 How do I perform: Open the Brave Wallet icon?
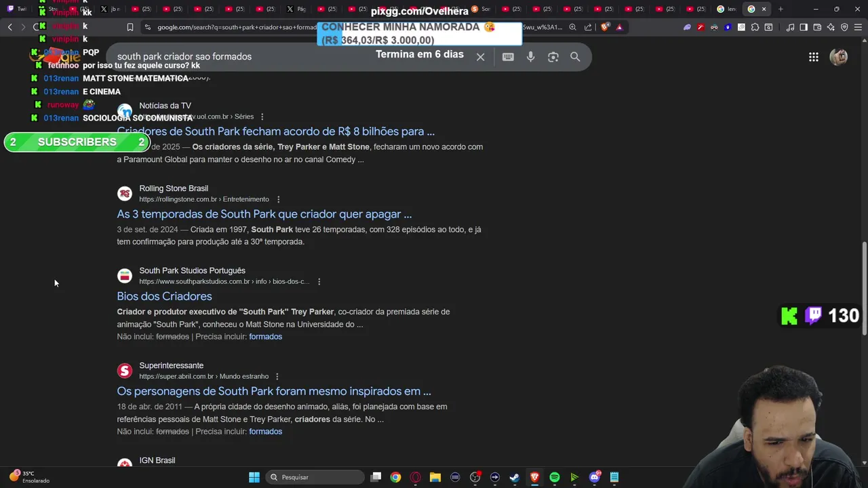(817, 27)
